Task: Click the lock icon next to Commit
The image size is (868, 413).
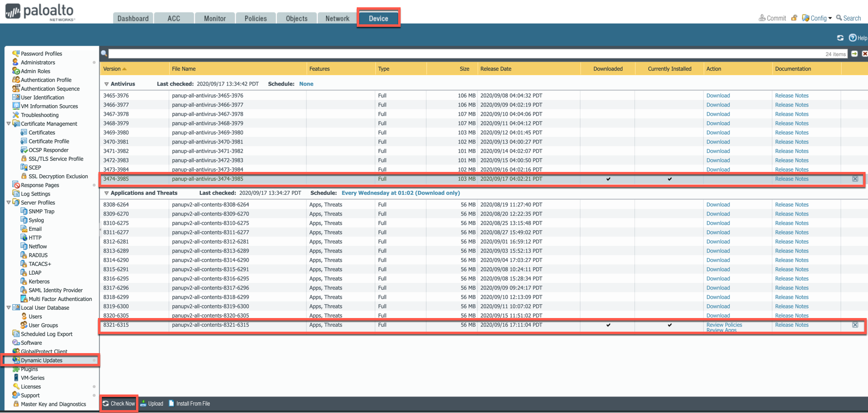Action: click(x=794, y=18)
